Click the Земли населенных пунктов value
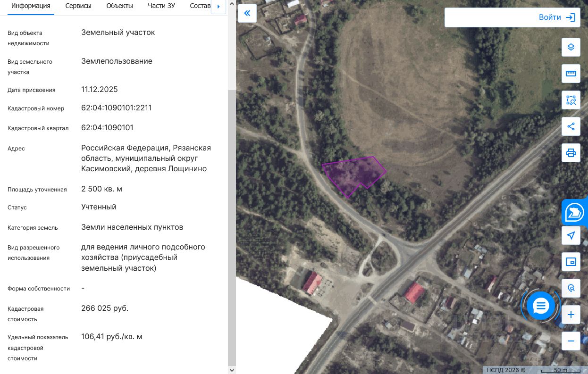The height and width of the screenshot is (374, 588). (x=132, y=227)
